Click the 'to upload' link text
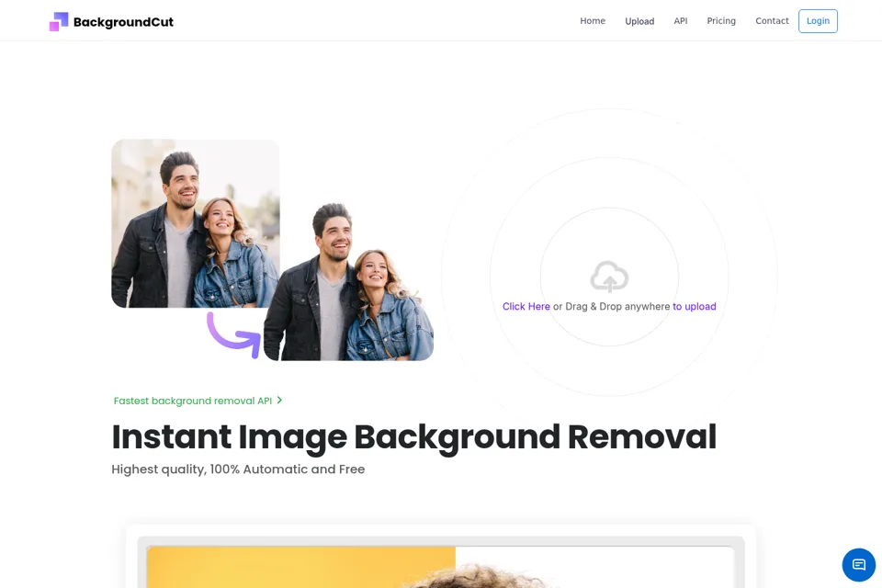 (x=695, y=306)
